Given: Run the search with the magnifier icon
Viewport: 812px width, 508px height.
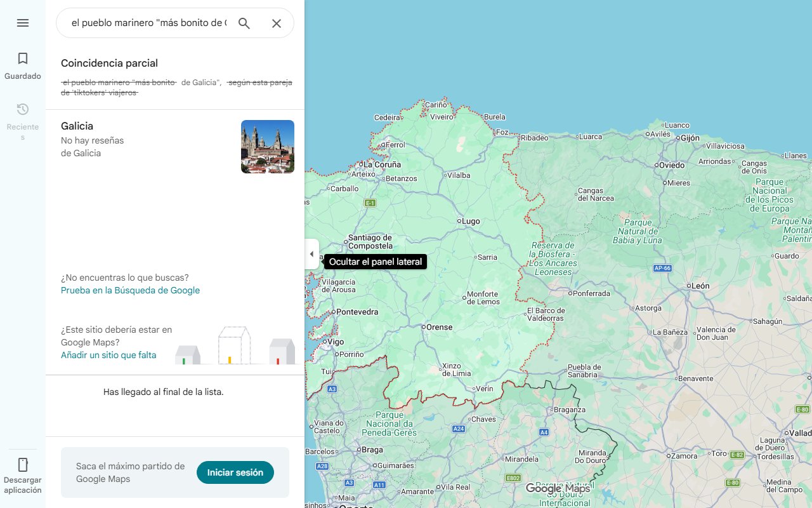Looking at the screenshot, I should tap(244, 23).
